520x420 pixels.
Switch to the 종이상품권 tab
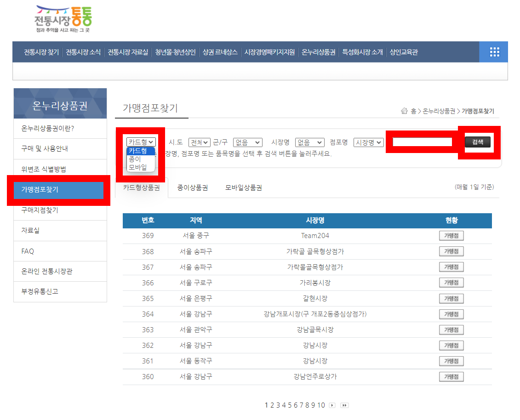[192, 187]
